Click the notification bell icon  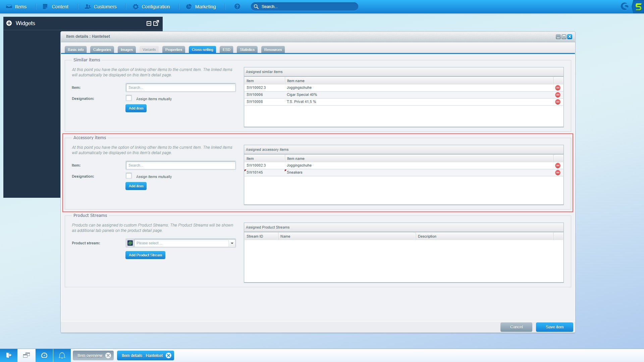pos(62,355)
